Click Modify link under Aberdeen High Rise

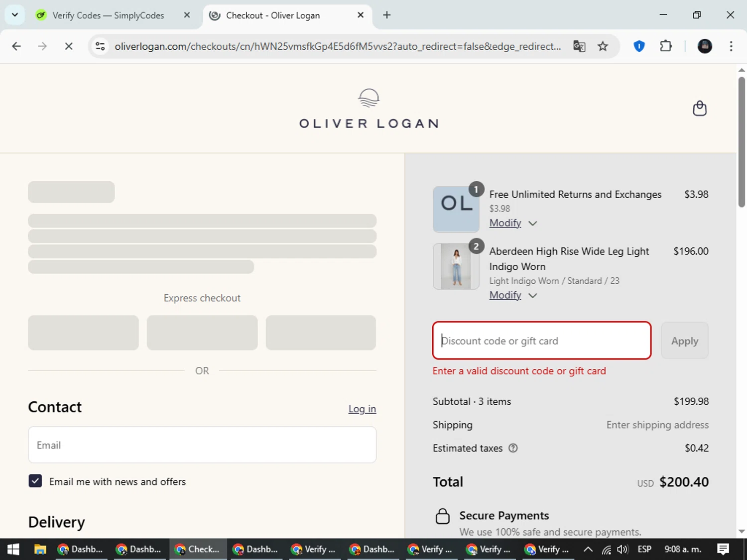tap(505, 295)
